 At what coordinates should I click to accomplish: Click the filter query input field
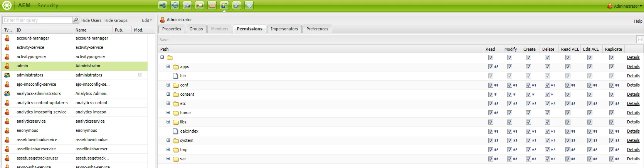click(37, 20)
